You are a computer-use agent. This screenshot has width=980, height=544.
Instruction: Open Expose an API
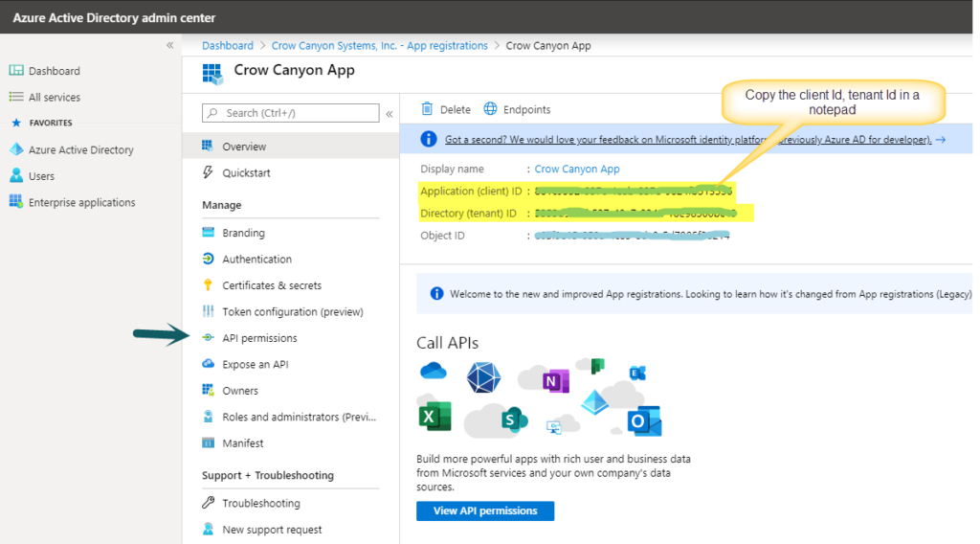(x=256, y=365)
